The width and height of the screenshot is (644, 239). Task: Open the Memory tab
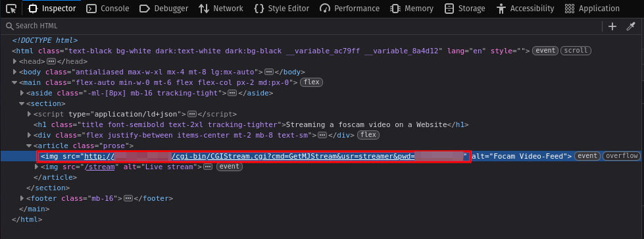(x=412, y=8)
